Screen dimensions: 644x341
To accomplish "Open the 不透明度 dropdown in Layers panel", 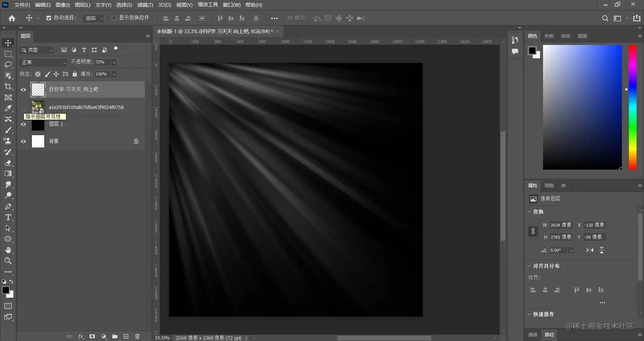I will coord(114,62).
